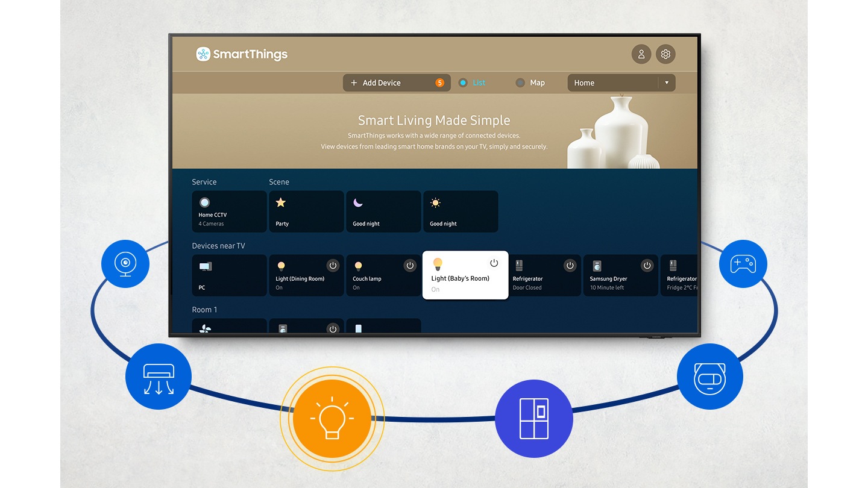Click the Light (Dining Room) bulb icon
The image size is (868, 488).
(x=281, y=266)
